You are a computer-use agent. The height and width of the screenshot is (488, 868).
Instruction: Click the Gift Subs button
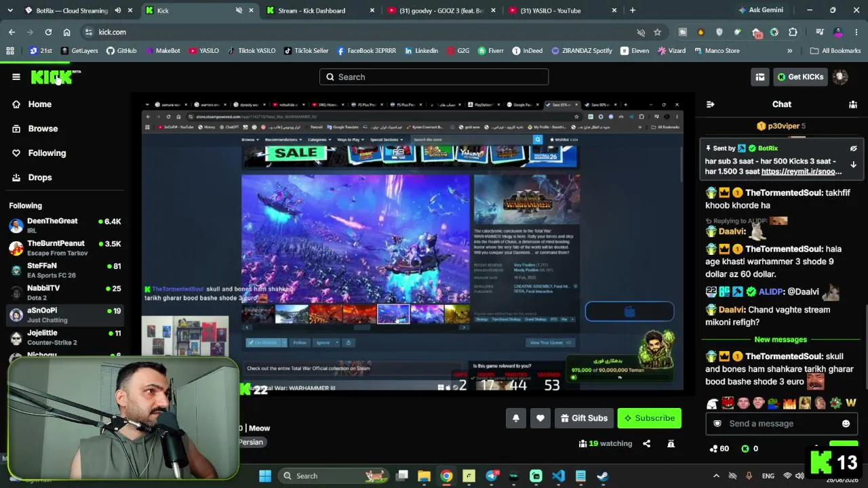pyautogui.click(x=584, y=418)
